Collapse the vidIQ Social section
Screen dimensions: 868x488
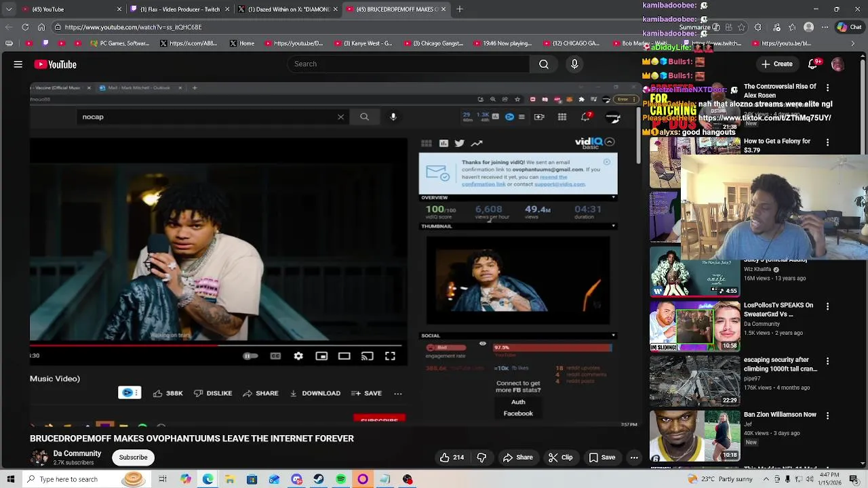point(614,335)
